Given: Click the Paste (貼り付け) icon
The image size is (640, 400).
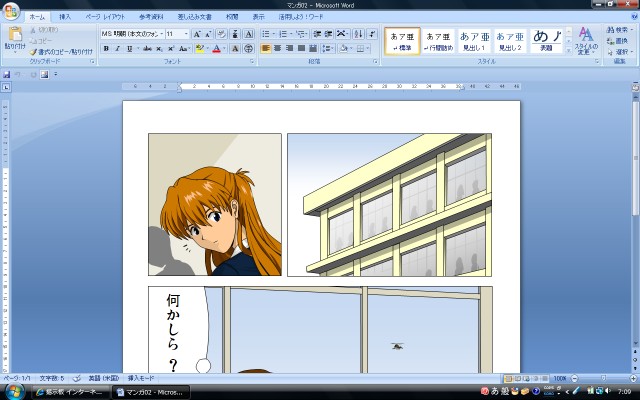Looking at the screenshot, I should click(x=14, y=38).
